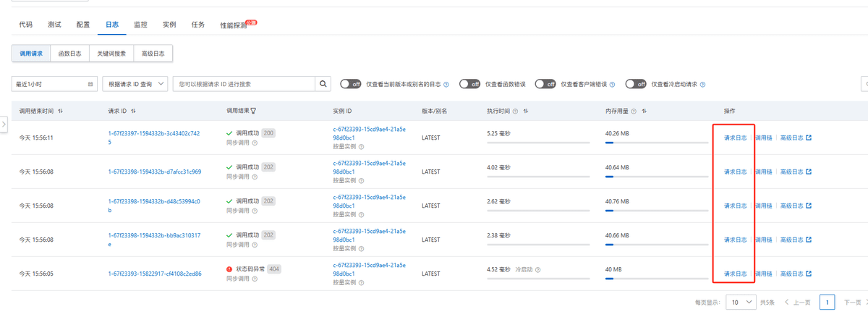868x317 pixels.
Task: Open the 实例 tab
Action: pos(169,25)
